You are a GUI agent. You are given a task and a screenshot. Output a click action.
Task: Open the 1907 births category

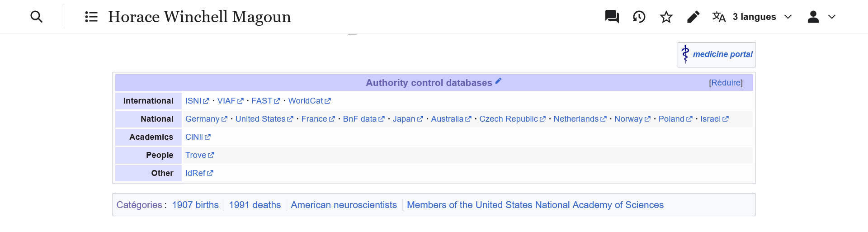click(195, 205)
